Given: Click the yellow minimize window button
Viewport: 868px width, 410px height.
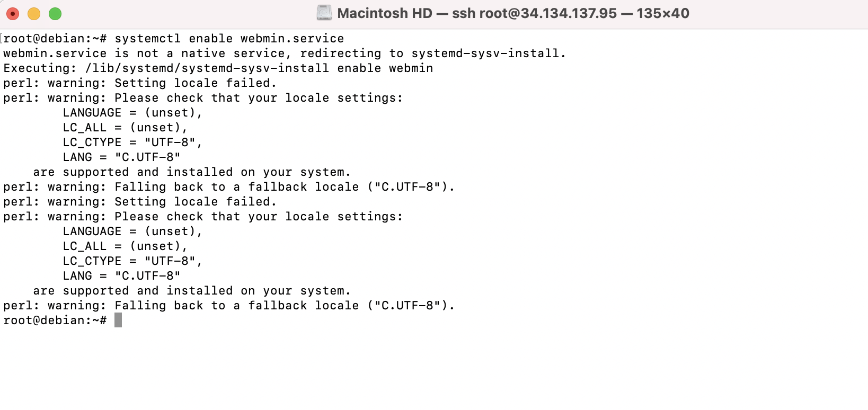Looking at the screenshot, I should click(34, 14).
